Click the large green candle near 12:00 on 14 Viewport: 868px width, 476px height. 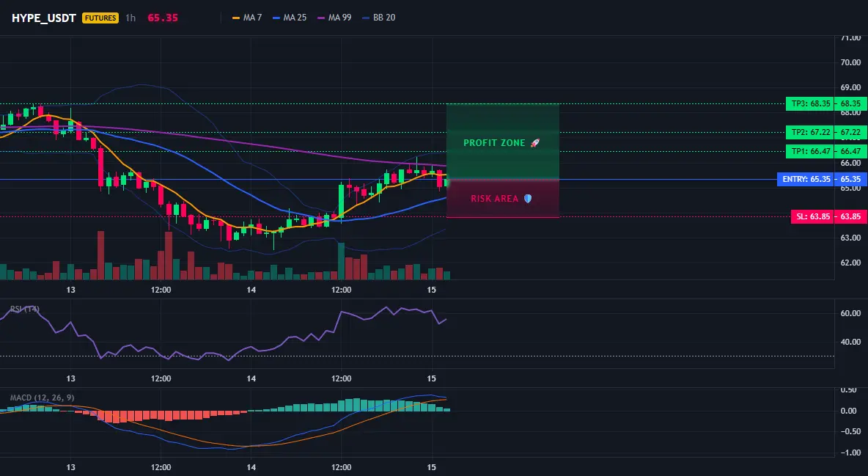(x=341, y=202)
